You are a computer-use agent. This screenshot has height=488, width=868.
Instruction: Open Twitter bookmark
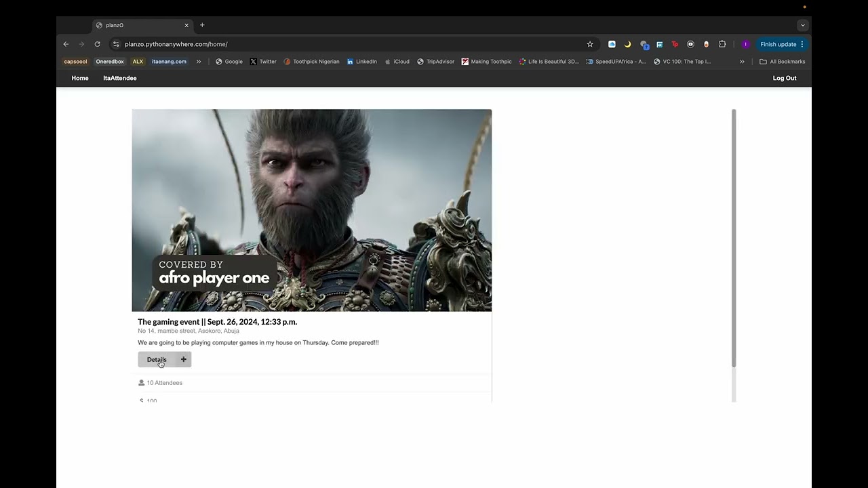(x=263, y=62)
